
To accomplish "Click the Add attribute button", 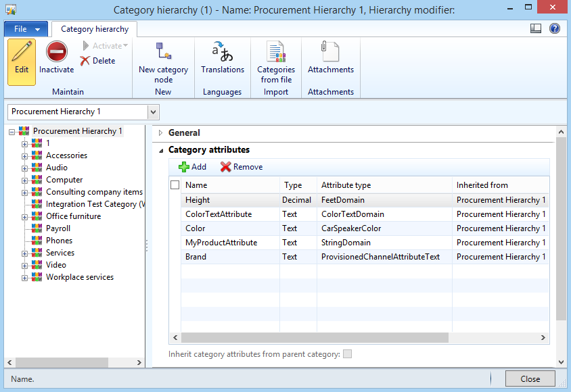I will pos(192,167).
